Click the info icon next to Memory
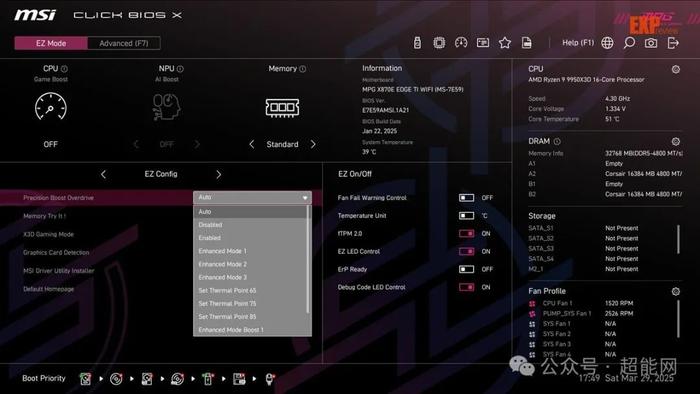This screenshot has width=700, height=394. pos(303,69)
